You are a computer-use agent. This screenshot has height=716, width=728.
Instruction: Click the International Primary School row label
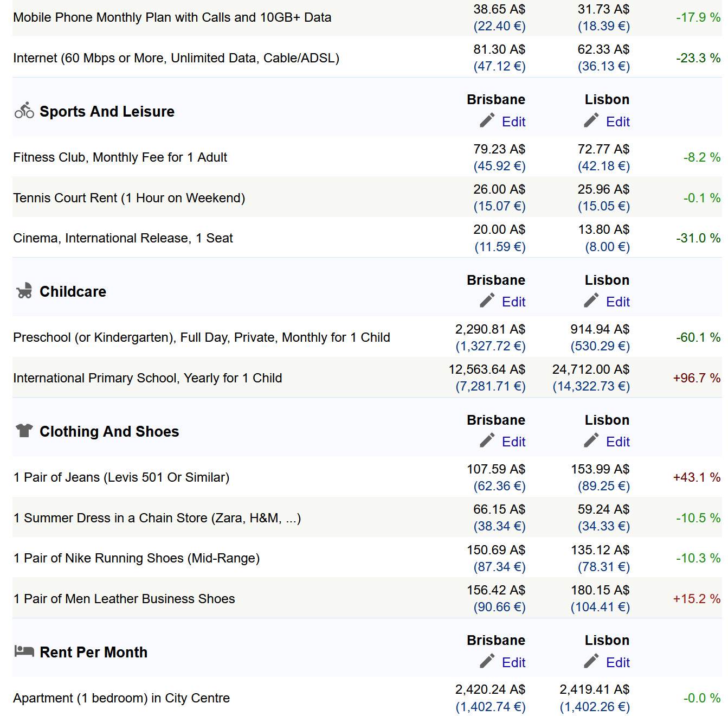coord(147,378)
